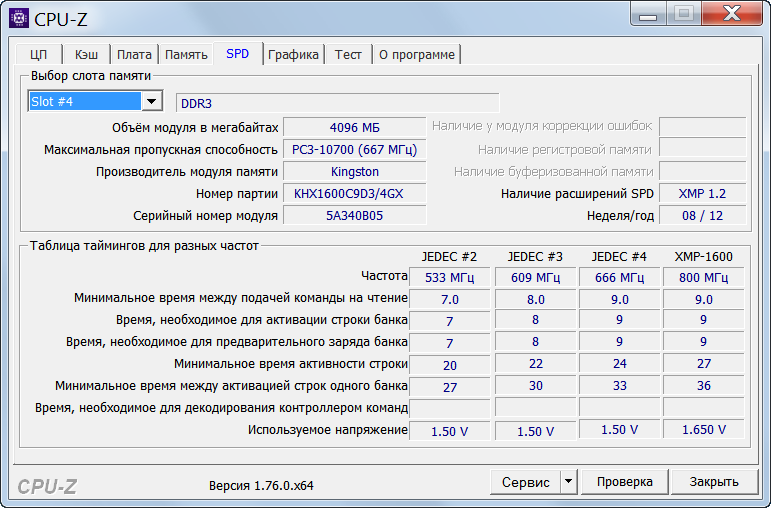Select the part number KHX1600C9D3/4GX field

(x=354, y=193)
